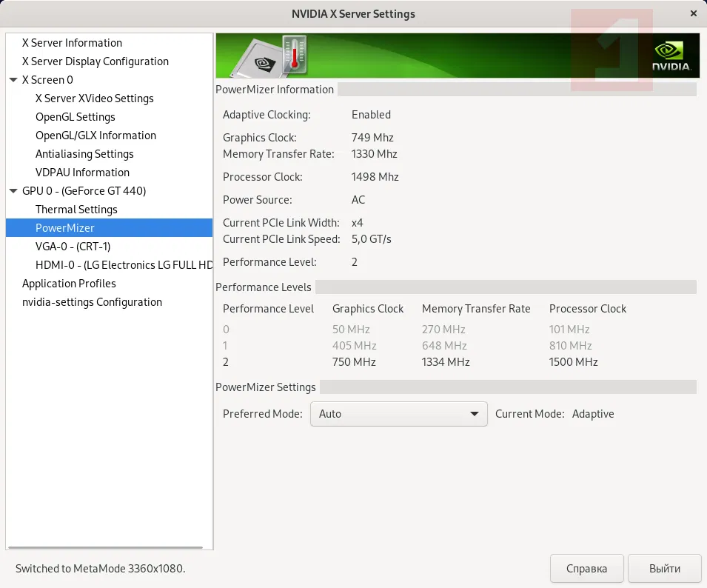Open Application Profiles
Image resolution: width=707 pixels, height=588 pixels.
69,283
